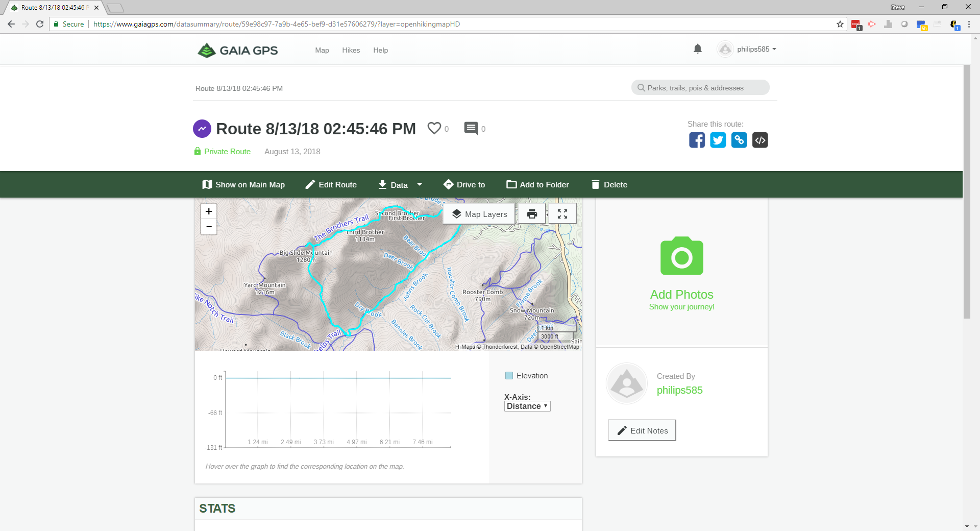Click the Facebook share icon
Viewport: 980px width, 531px height.
point(697,140)
